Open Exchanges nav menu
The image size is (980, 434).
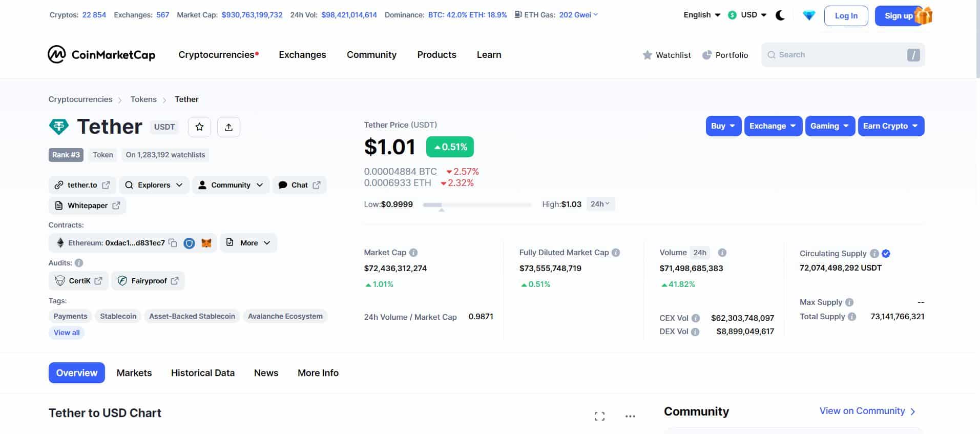tap(302, 55)
